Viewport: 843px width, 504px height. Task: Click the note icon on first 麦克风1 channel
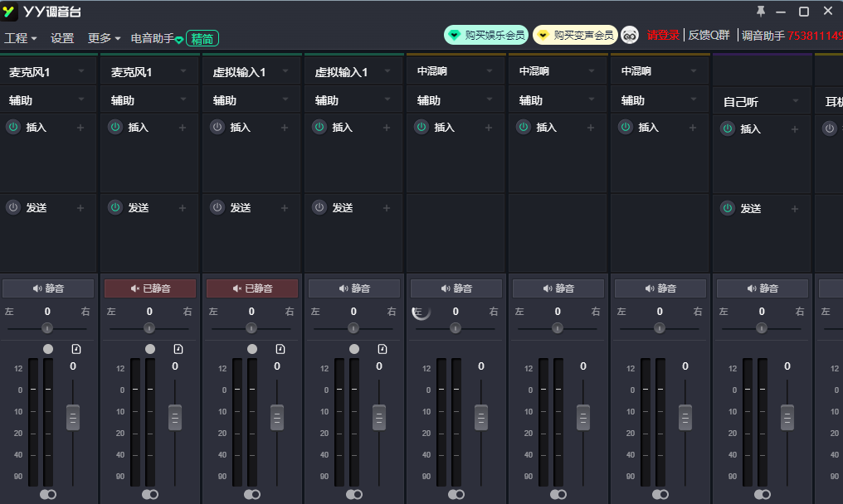77,349
